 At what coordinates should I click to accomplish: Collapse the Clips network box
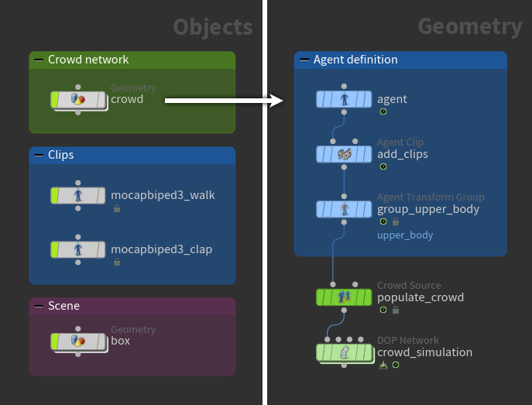pos(39,155)
